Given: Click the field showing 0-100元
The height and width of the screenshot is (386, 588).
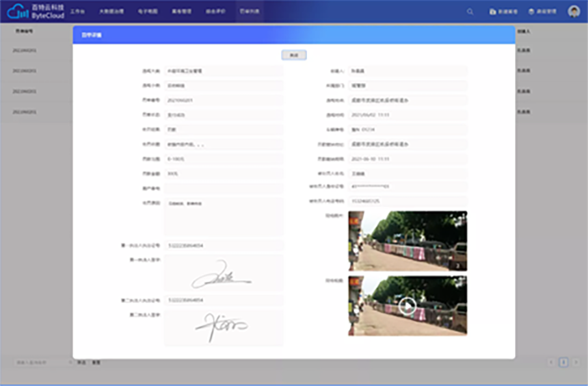Looking at the screenshot, I should [x=223, y=159].
